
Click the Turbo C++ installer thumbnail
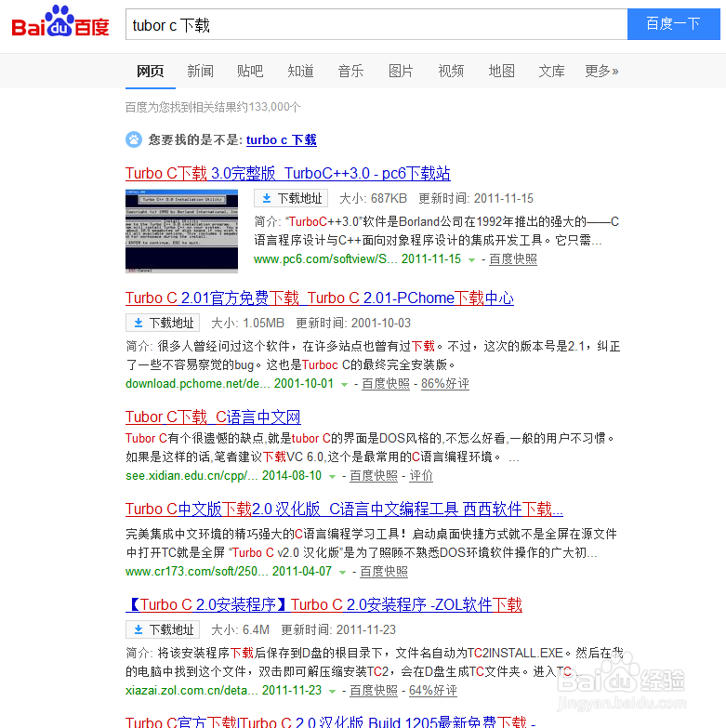click(x=181, y=232)
